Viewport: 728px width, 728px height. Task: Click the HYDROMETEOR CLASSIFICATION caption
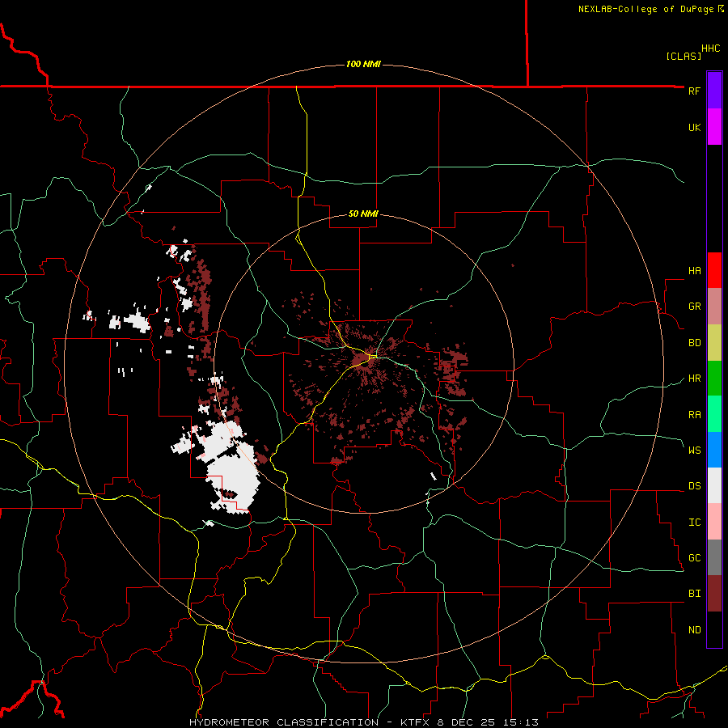pos(284,722)
